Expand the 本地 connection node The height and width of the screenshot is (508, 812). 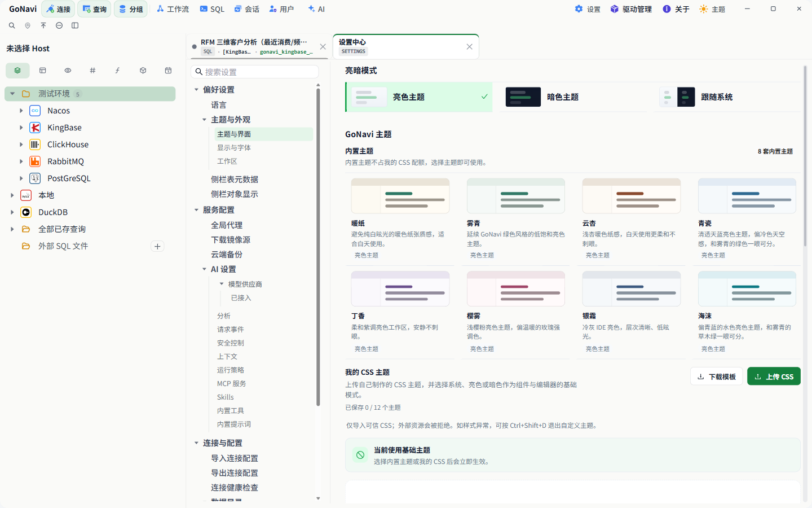[x=12, y=195]
